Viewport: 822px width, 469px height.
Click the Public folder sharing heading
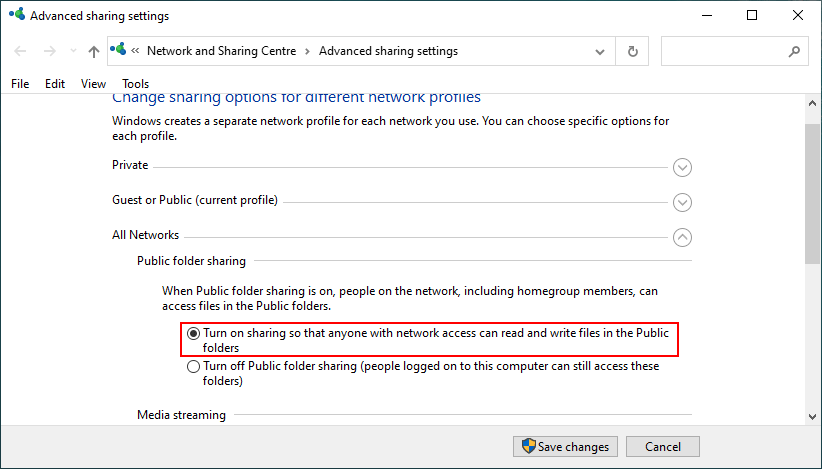pos(191,261)
